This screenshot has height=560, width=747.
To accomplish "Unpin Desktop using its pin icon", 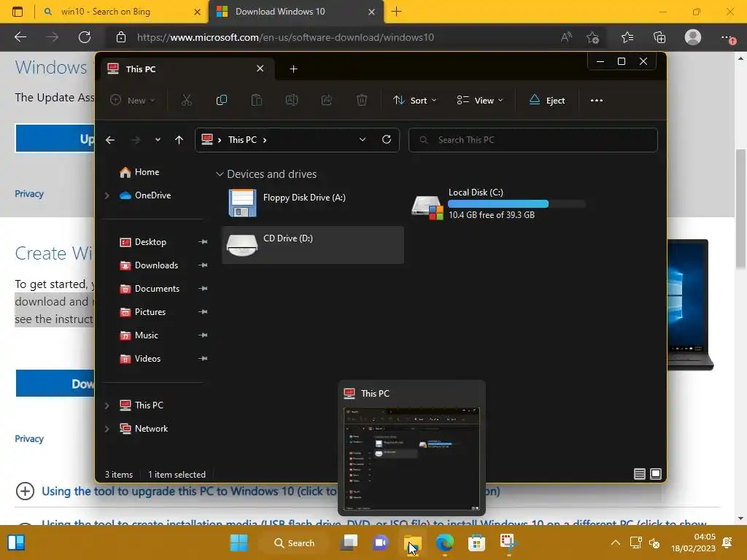I will coord(203,242).
